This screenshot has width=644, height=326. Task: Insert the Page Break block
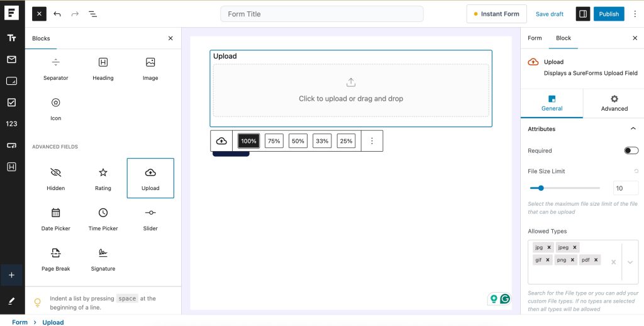[x=56, y=258]
